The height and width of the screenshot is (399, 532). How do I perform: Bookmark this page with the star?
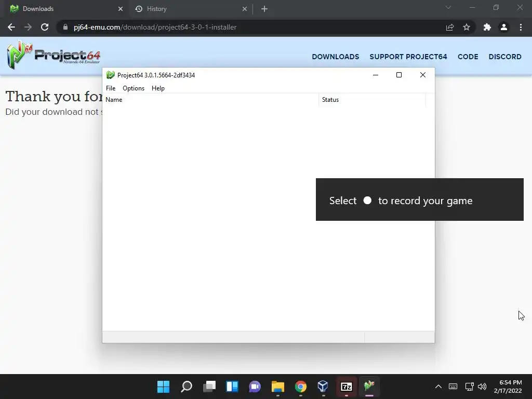467,27
